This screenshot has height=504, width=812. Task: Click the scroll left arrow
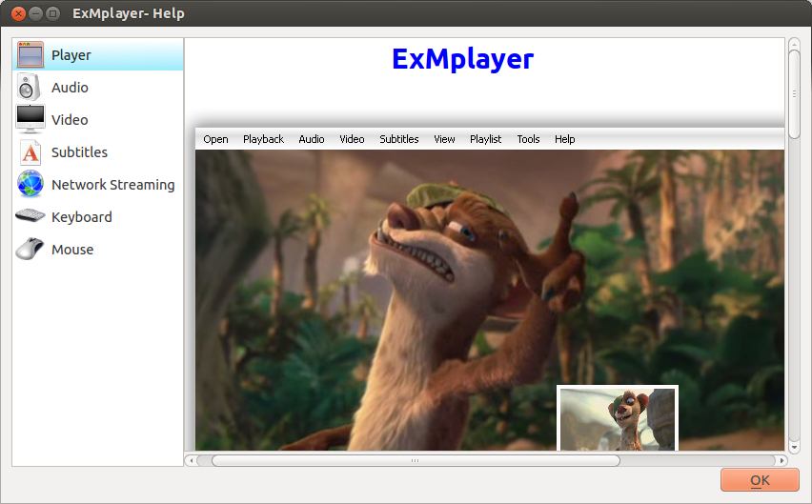pos(192,460)
